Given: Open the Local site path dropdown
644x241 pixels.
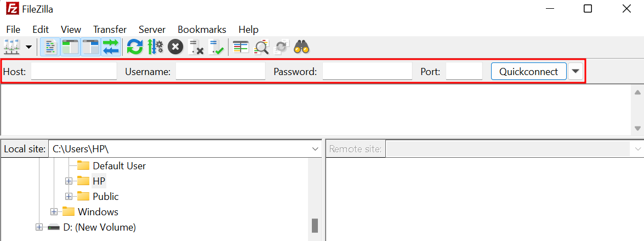Looking at the screenshot, I should [316, 149].
